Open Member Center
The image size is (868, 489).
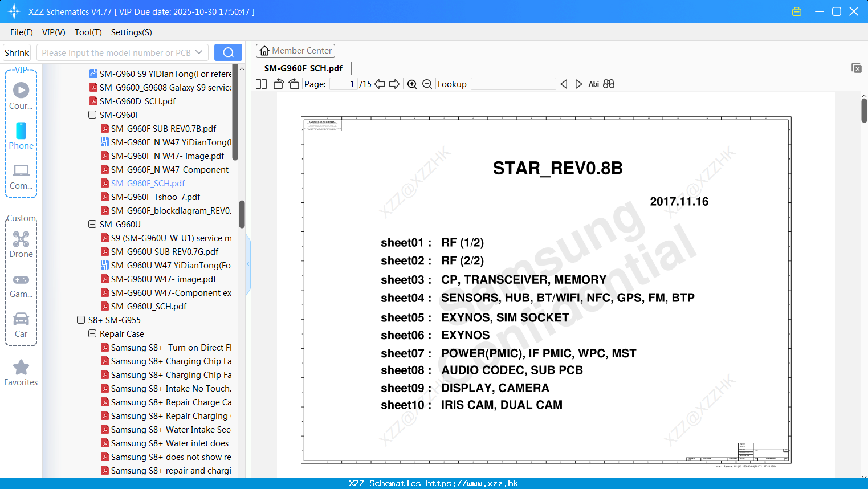pos(295,51)
